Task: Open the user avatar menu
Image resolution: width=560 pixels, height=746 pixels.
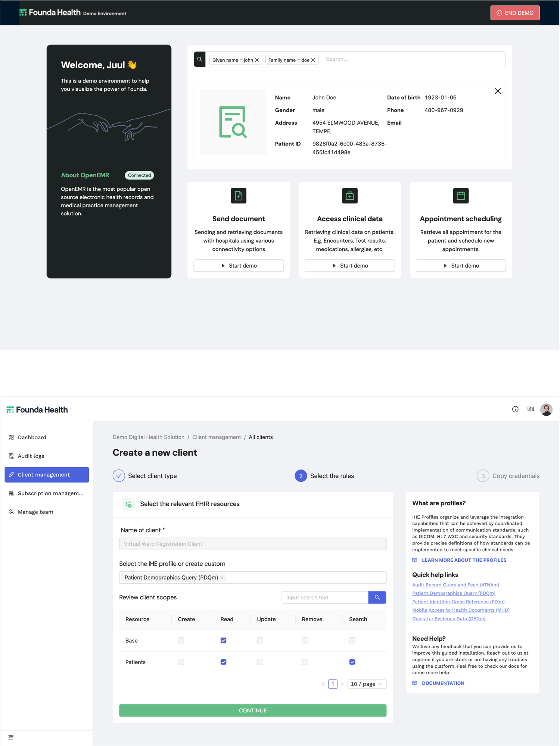Action: [x=546, y=409]
